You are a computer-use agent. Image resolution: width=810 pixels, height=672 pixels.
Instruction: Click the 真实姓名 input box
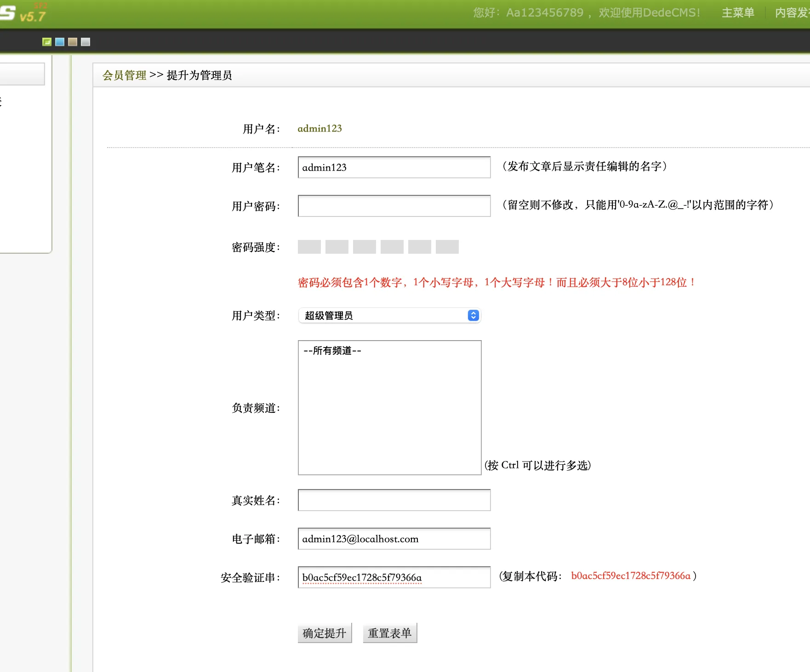click(x=394, y=500)
